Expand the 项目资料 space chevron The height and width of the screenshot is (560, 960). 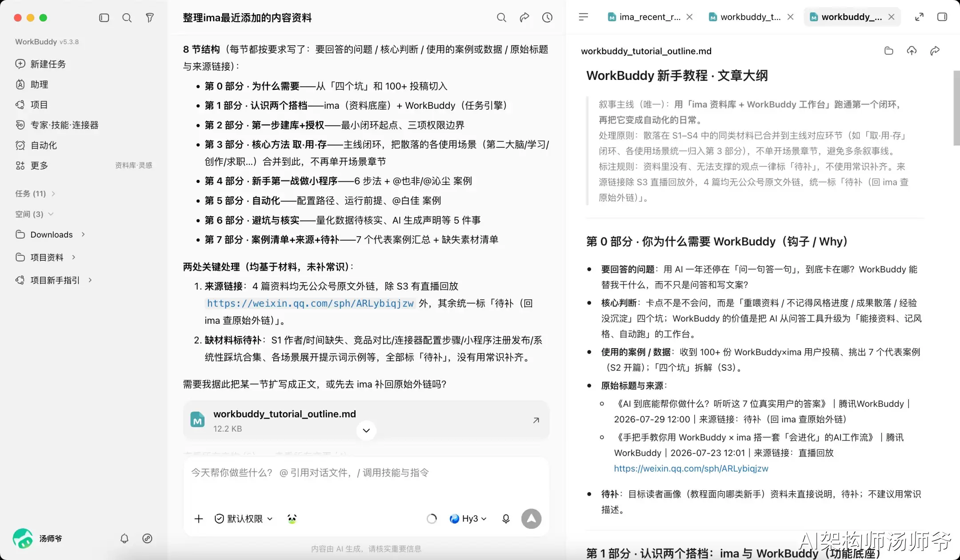pos(74,257)
